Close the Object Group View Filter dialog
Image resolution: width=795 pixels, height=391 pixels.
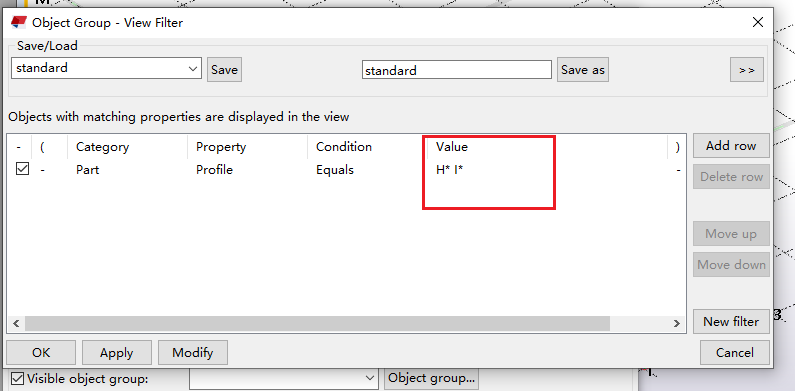[758, 22]
